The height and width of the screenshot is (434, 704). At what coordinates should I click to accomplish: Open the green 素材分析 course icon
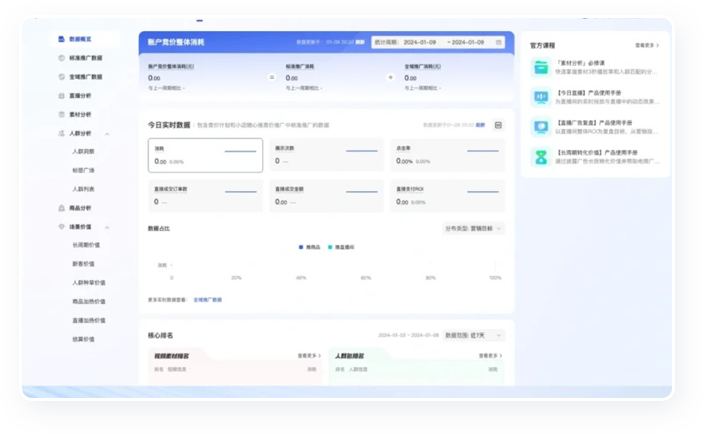click(x=540, y=68)
